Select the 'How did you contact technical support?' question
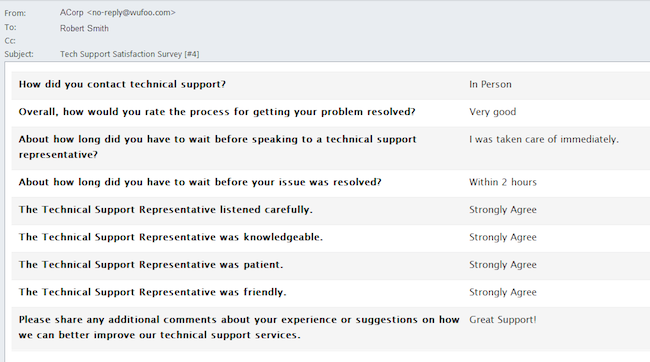 click(122, 84)
